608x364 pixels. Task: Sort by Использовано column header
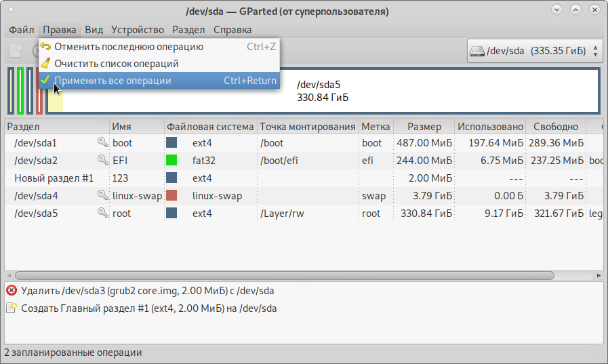tap(490, 127)
